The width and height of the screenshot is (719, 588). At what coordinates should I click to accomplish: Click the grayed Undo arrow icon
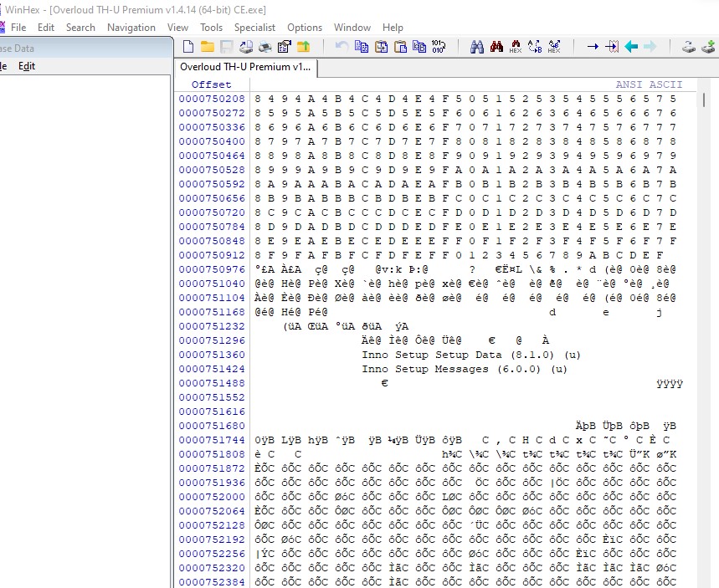tap(342, 47)
